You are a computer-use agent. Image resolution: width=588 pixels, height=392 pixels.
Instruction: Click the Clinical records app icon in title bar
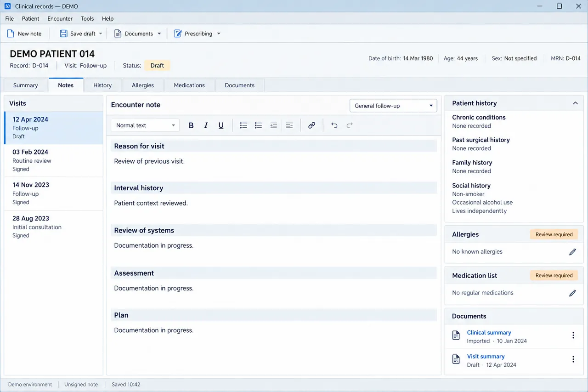pos(7,6)
